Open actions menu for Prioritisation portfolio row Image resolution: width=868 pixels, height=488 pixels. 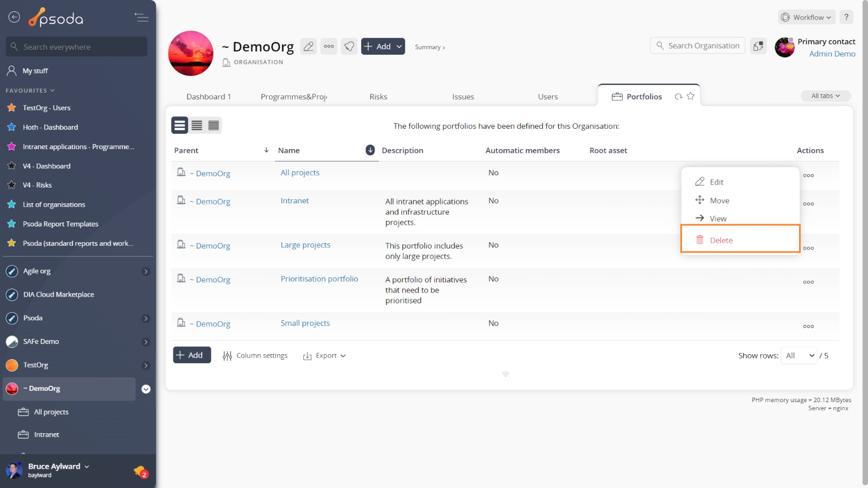809,282
